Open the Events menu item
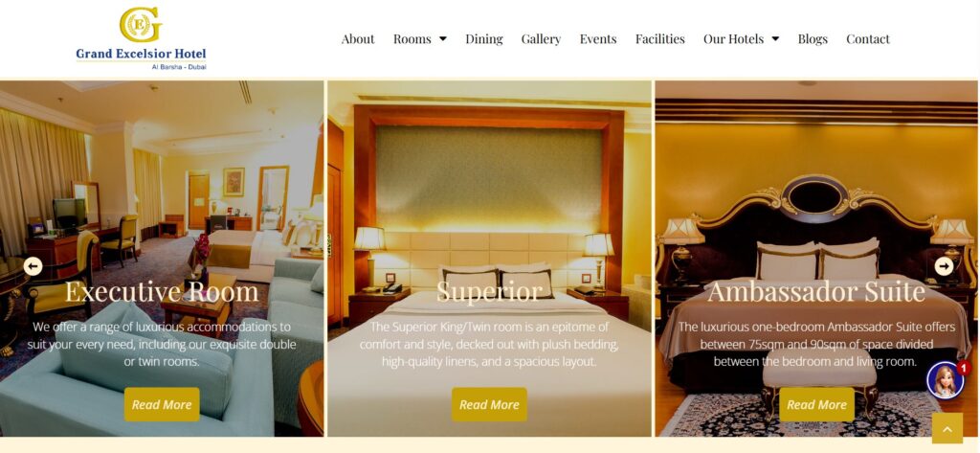Image resolution: width=980 pixels, height=453 pixels. pyautogui.click(x=598, y=39)
